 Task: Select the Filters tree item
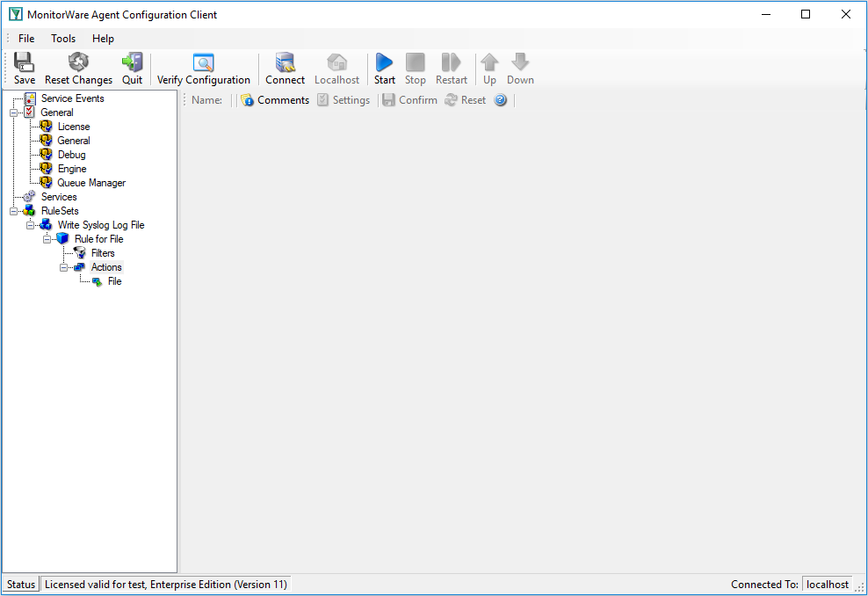(x=103, y=253)
